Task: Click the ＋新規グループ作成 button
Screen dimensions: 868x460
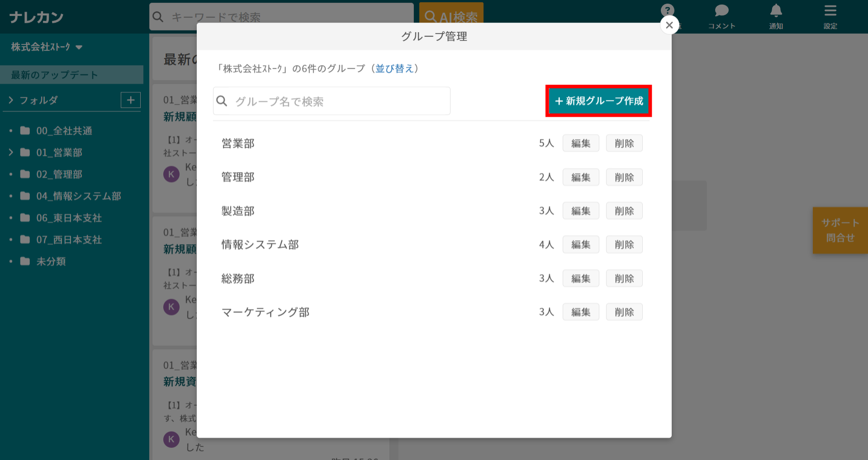Action: click(598, 101)
